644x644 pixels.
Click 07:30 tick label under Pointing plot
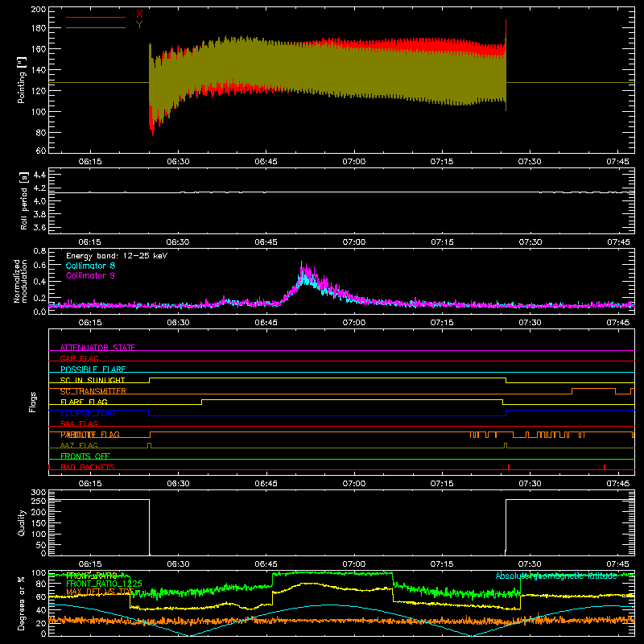click(530, 162)
